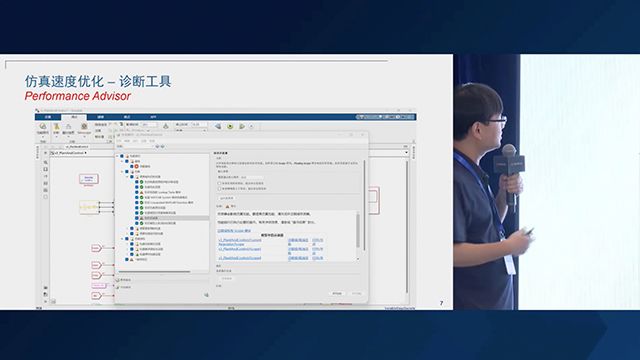Click the zoom magnifier icon in canvas palette
Screen dimensions: 640x360
(45, 162)
